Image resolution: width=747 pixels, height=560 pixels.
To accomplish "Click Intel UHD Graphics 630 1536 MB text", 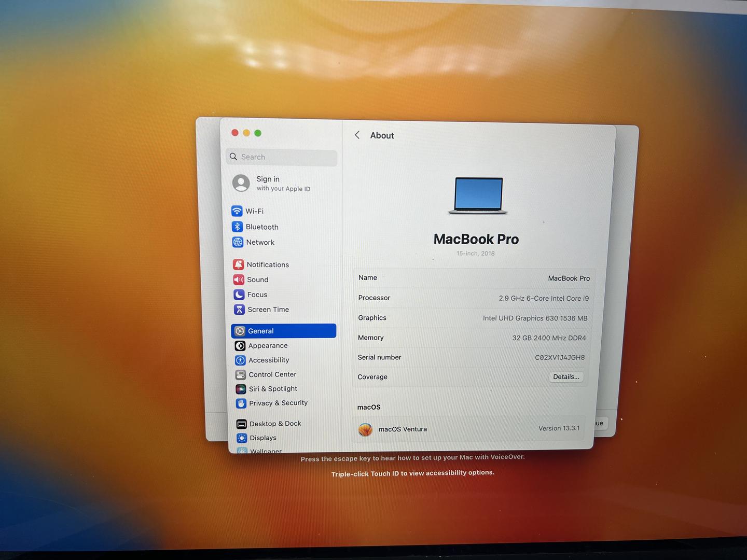I will [x=535, y=318].
